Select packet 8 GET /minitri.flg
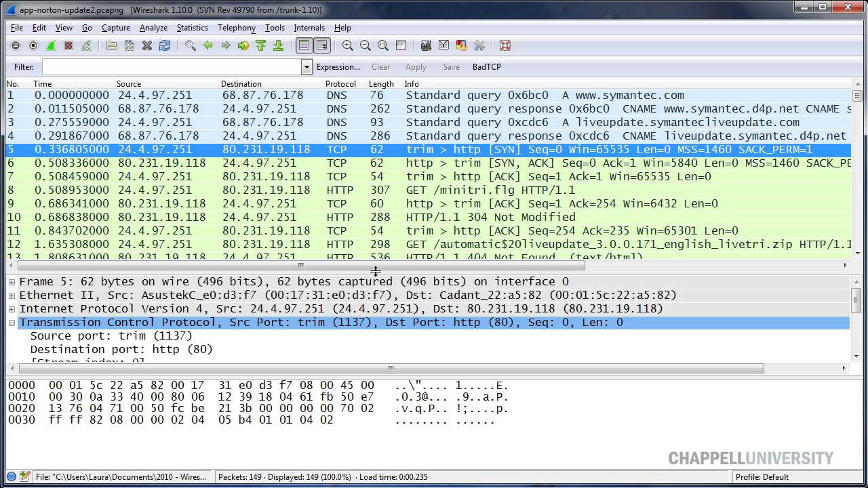 (429, 190)
